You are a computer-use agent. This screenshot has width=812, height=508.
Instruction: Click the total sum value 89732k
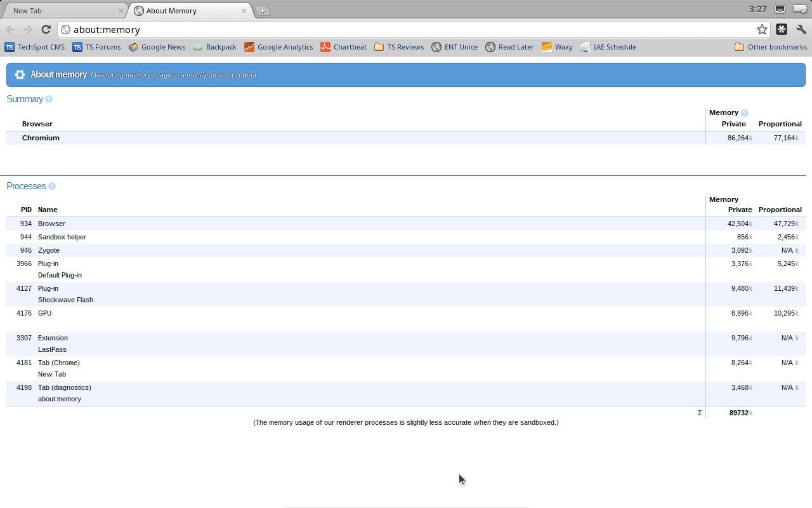[740, 413]
